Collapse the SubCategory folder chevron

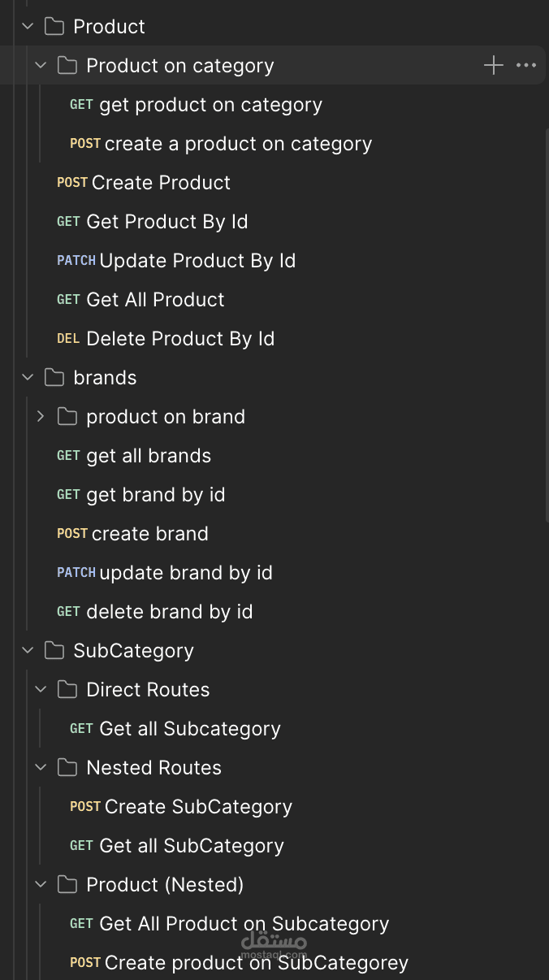point(28,651)
